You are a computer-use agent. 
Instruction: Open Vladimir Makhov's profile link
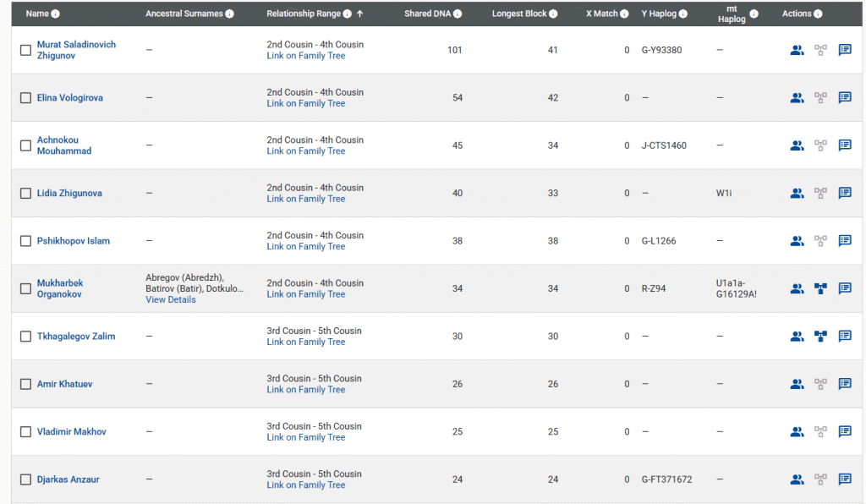[71, 432]
